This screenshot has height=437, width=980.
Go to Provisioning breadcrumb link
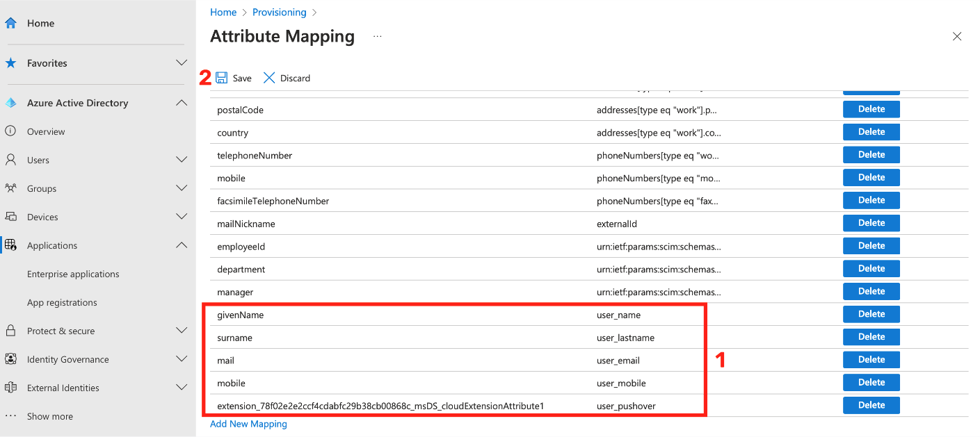pos(279,13)
